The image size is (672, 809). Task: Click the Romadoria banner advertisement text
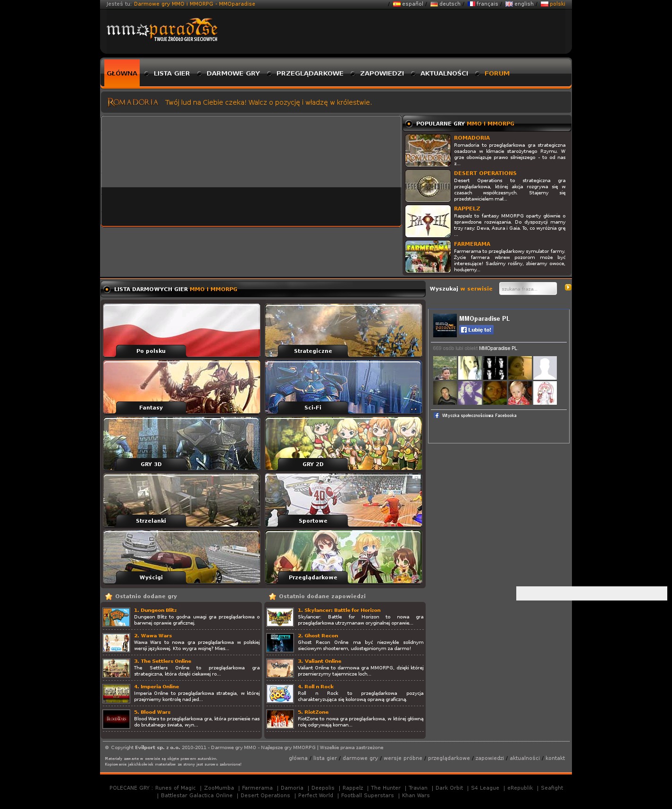[x=268, y=102]
